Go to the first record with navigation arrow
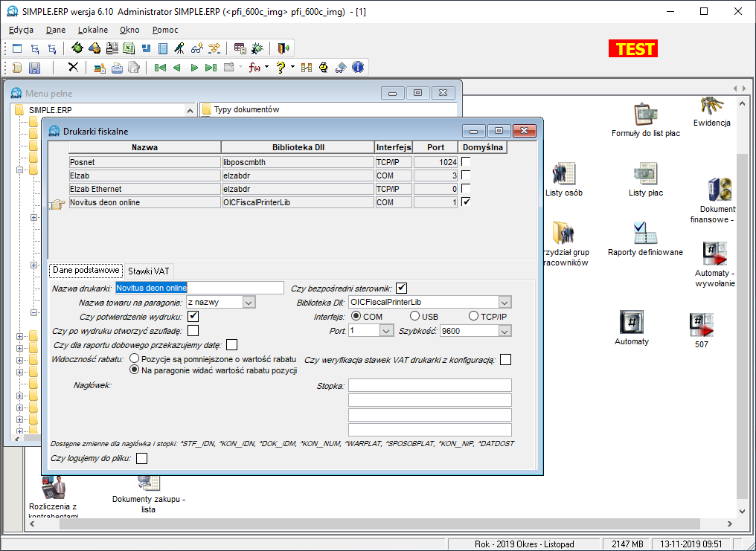756x551 pixels. [160, 68]
